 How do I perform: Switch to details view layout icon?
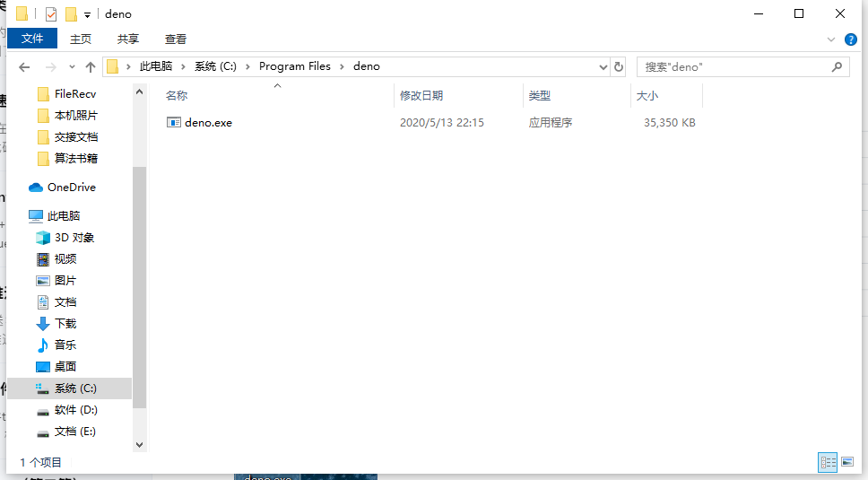coord(829,462)
